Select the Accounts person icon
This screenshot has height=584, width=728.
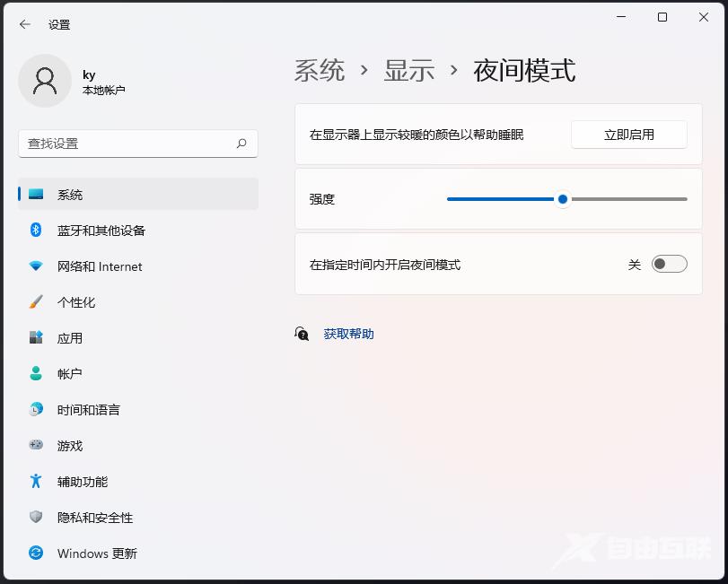[36, 374]
